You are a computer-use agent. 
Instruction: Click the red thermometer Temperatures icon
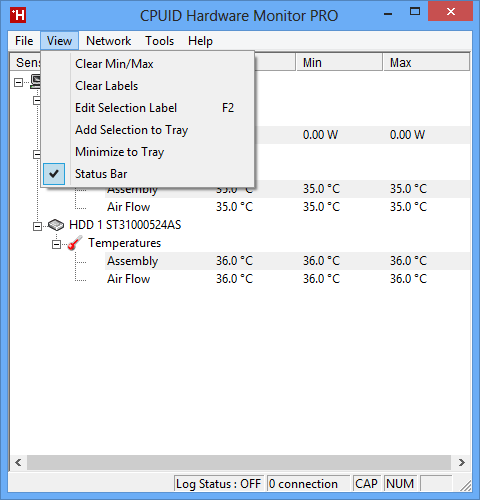click(x=75, y=243)
